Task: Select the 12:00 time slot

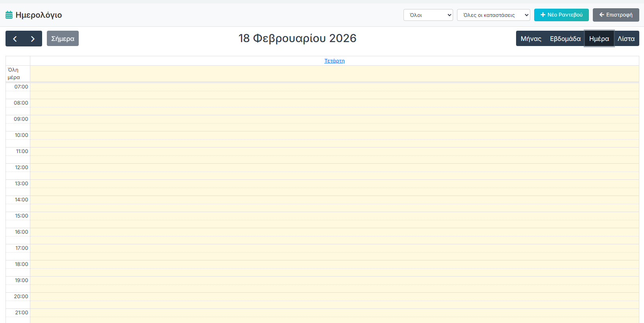Action: pos(334,168)
